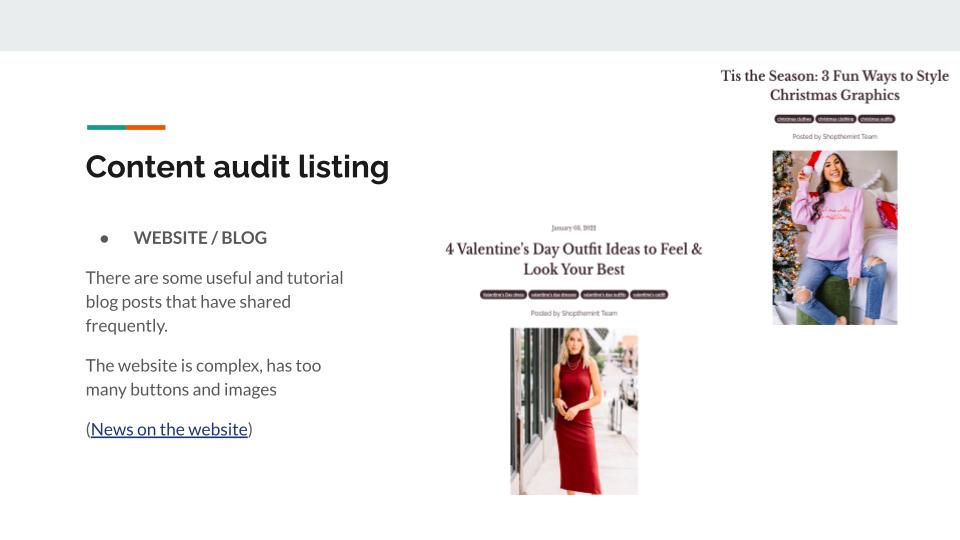Click the pink Christmas sweatshirt photo
This screenshot has height=540, width=960.
point(834,237)
